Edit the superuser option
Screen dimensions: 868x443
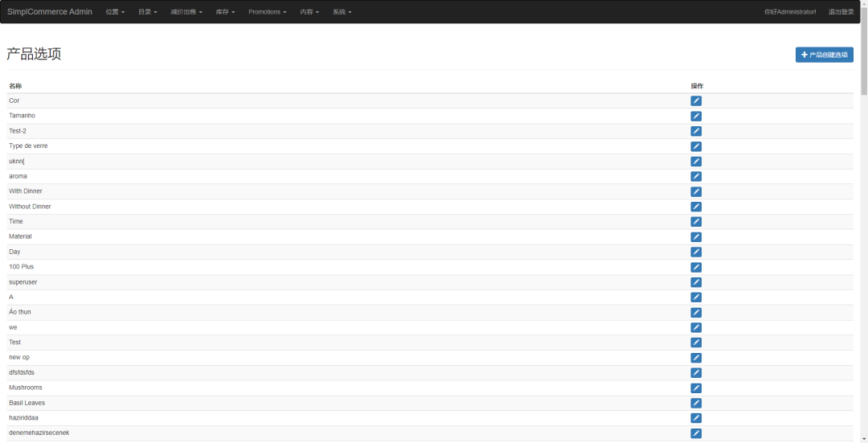click(696, 282)
